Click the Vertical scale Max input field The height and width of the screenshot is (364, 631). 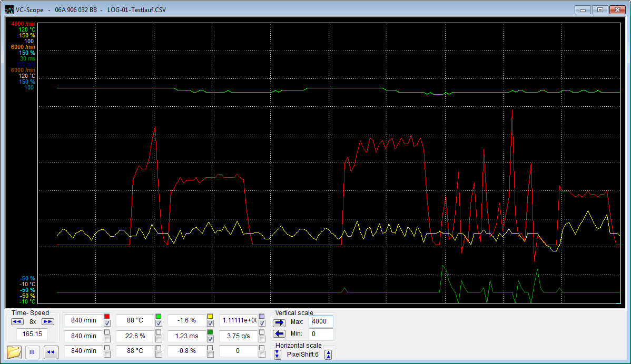321,321
